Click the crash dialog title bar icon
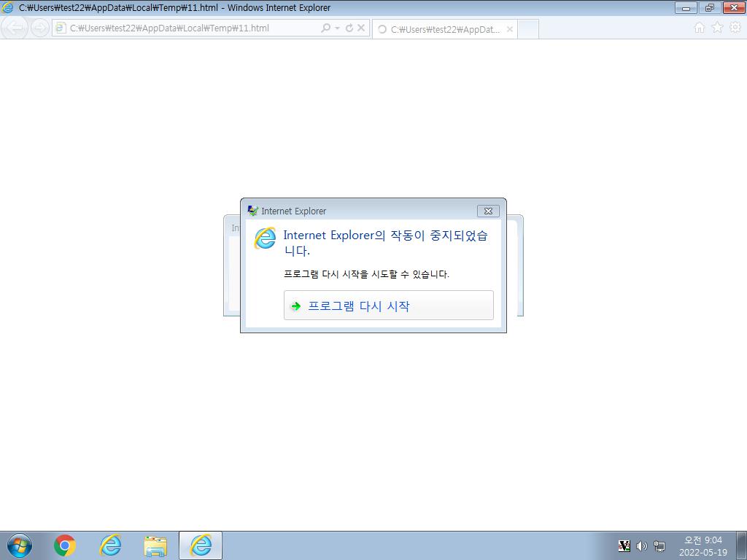This screenshot has height=560, width=747. (252, 211)
